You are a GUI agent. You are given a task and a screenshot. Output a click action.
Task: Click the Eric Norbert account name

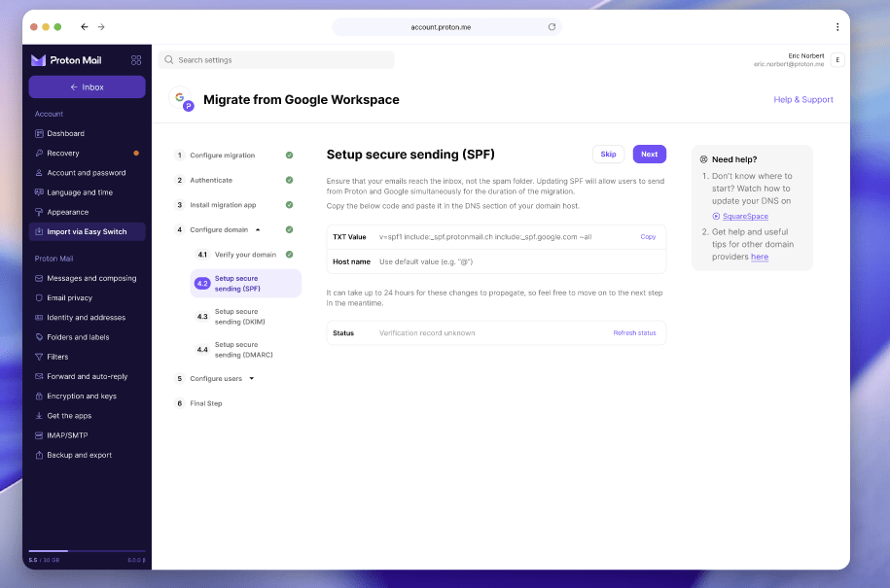pos(805,55)
